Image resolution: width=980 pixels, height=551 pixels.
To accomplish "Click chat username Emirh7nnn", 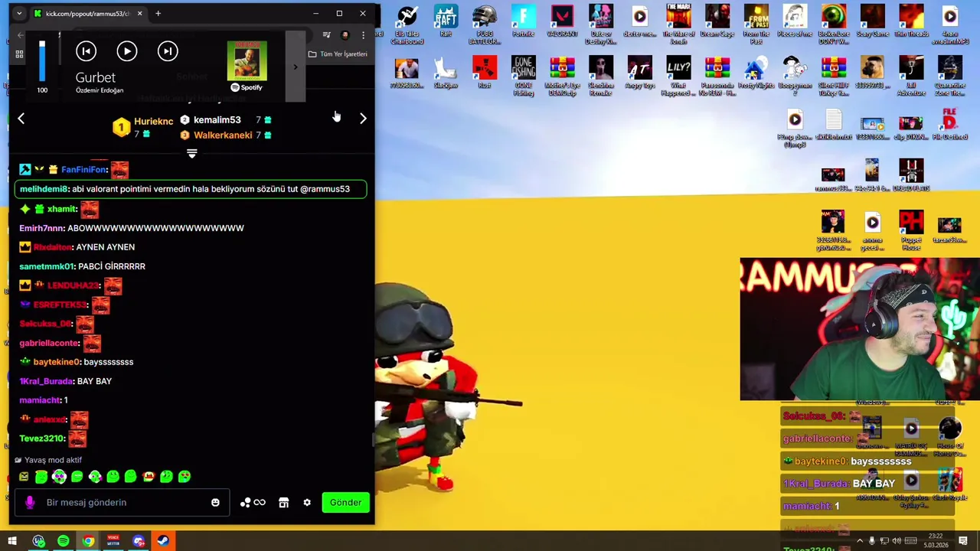I will pos(41,228).
